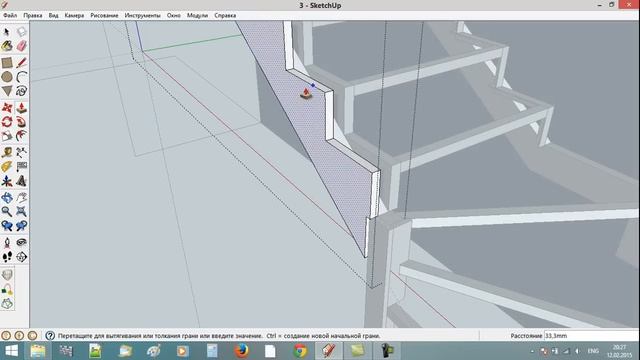Select the Follow Me tool
Image resolution: width=640 pixels, height=360 pixels.
click(21, 122)
